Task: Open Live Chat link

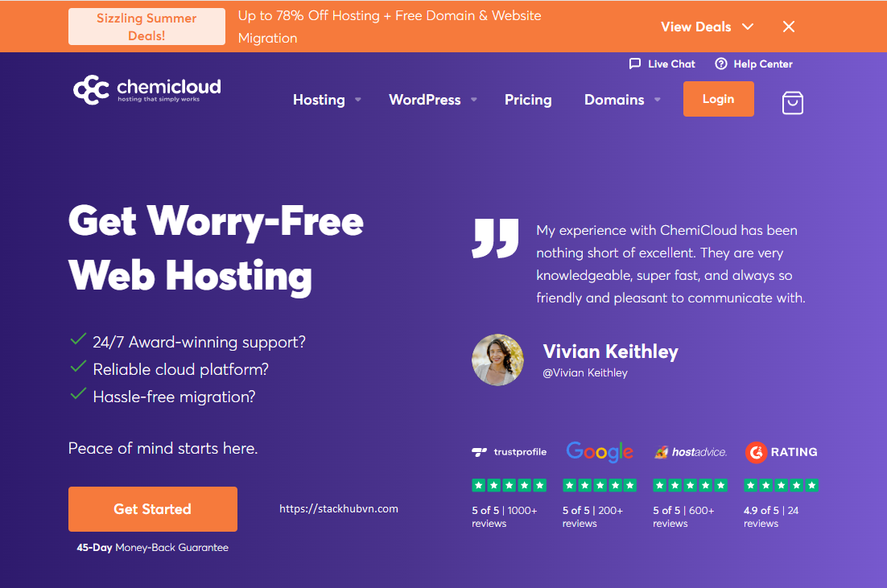Action: pos(671,64)
